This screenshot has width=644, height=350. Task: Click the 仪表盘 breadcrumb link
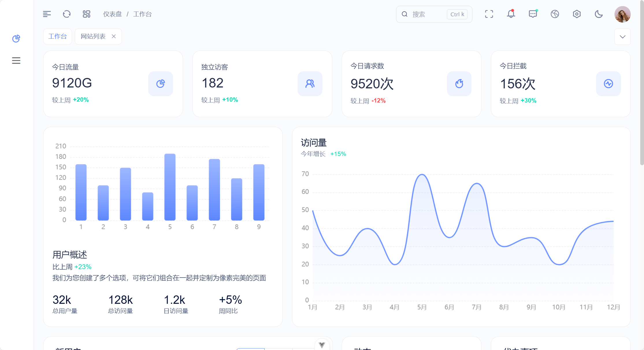pos(112,14)
